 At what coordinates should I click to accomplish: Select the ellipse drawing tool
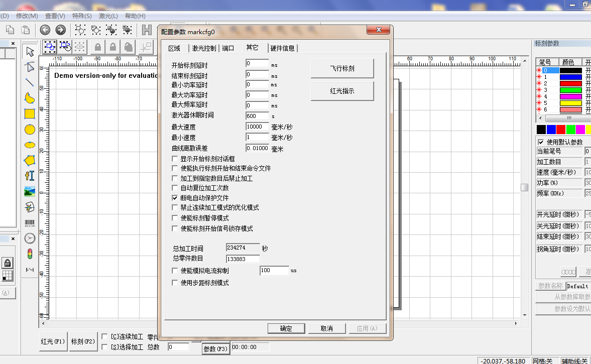[29, 130]
